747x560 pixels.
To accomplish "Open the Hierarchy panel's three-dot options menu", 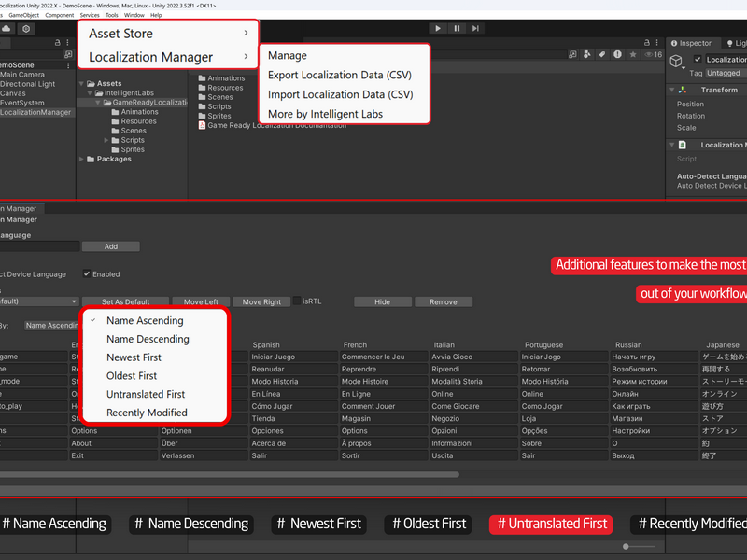I will [67, 42].
